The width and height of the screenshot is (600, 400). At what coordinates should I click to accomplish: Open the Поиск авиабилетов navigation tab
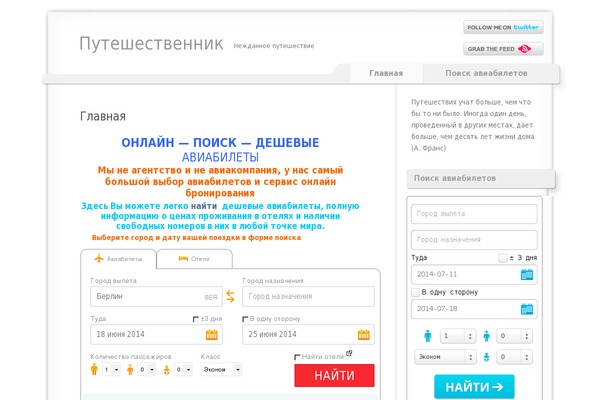coord(486,73)
